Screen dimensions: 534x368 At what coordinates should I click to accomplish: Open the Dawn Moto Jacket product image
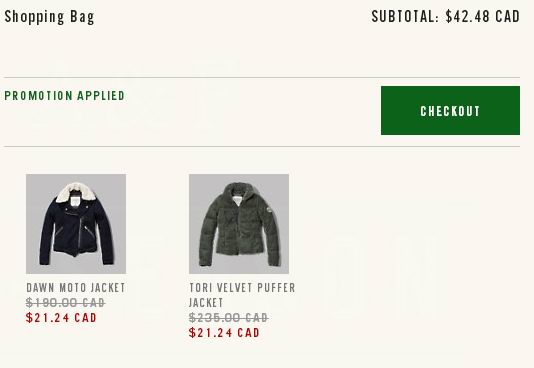coord(76,224)
